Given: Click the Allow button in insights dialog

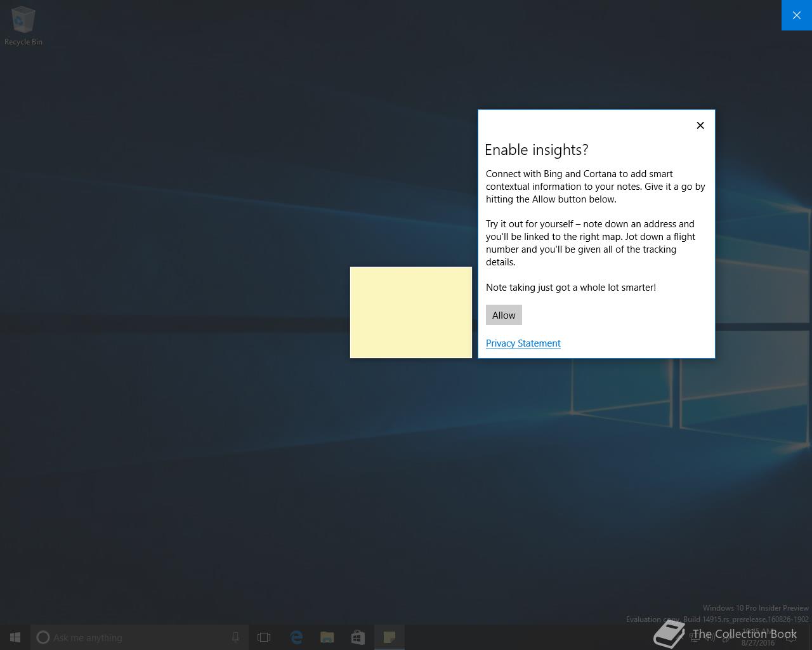Looking at the screenshot, I should pyautogui.click(x=504, y=315).
